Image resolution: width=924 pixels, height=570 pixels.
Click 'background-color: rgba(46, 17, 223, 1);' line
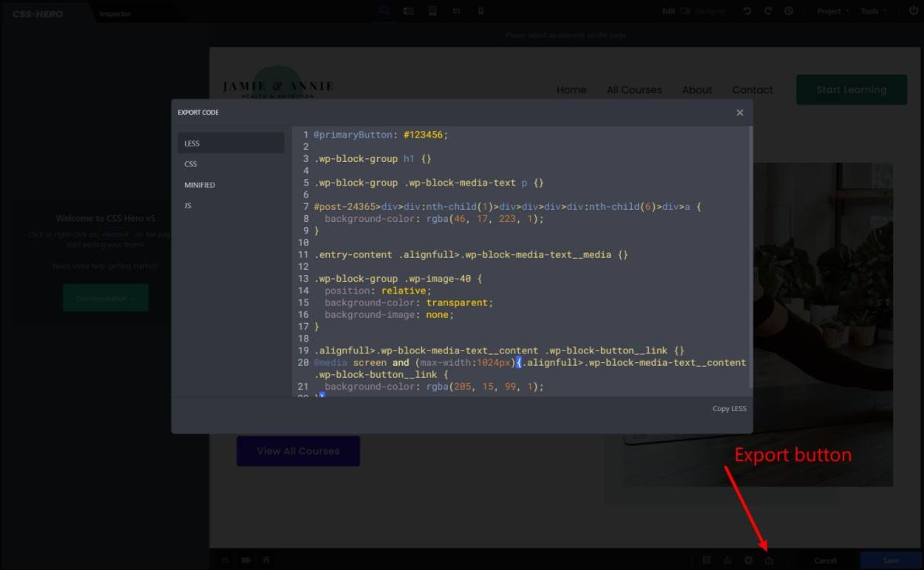point(434,219)
